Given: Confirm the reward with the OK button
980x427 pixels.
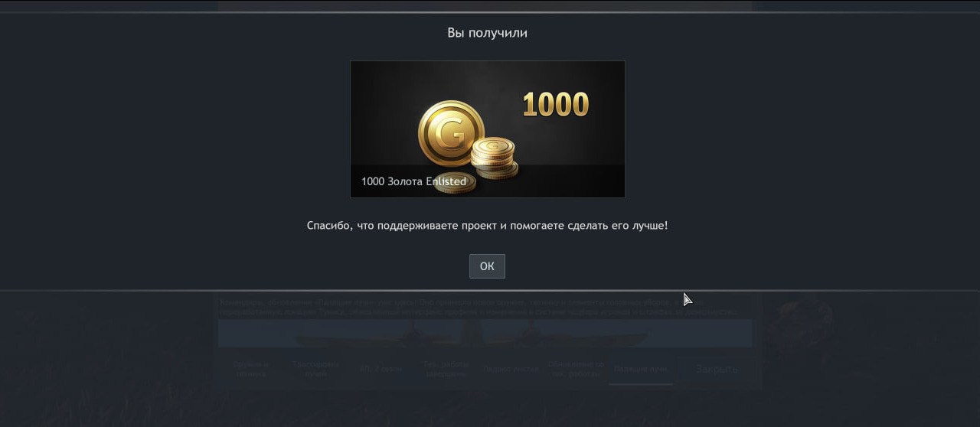Looking at the screenshot, I should tap(487, 266).
